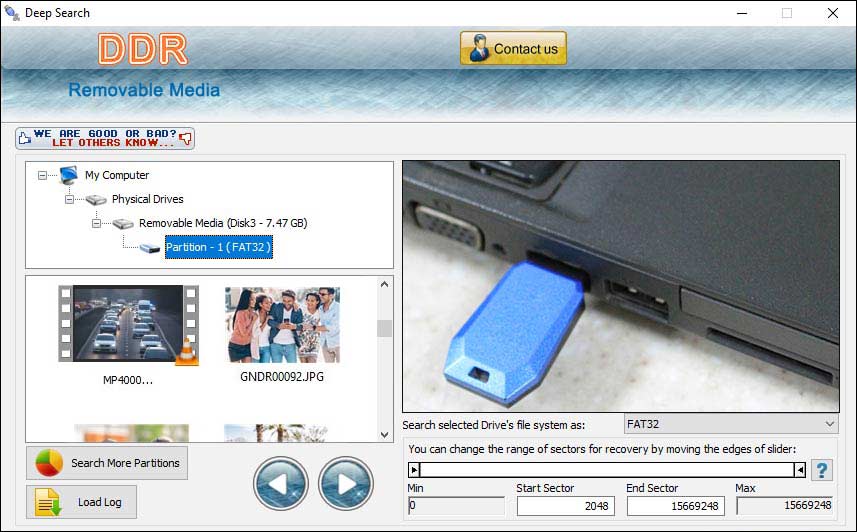This screenshot has width=857, height=532.
Task: Open the MP4000 video thumbnail
Action: pyautogui.click(x=128, y=324)
